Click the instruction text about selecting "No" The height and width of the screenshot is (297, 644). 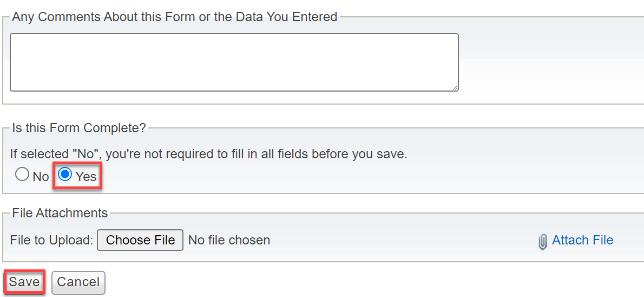pos(209,154)
